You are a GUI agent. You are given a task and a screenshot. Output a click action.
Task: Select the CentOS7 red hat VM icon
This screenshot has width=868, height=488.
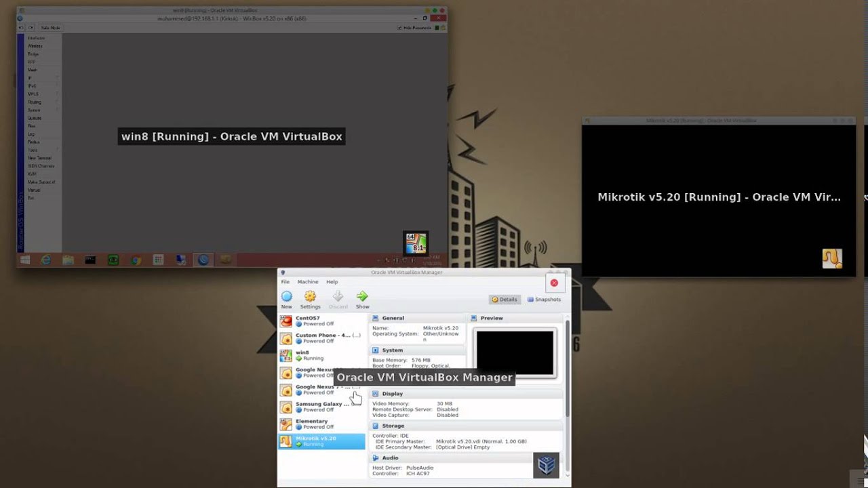click(286, 321)
